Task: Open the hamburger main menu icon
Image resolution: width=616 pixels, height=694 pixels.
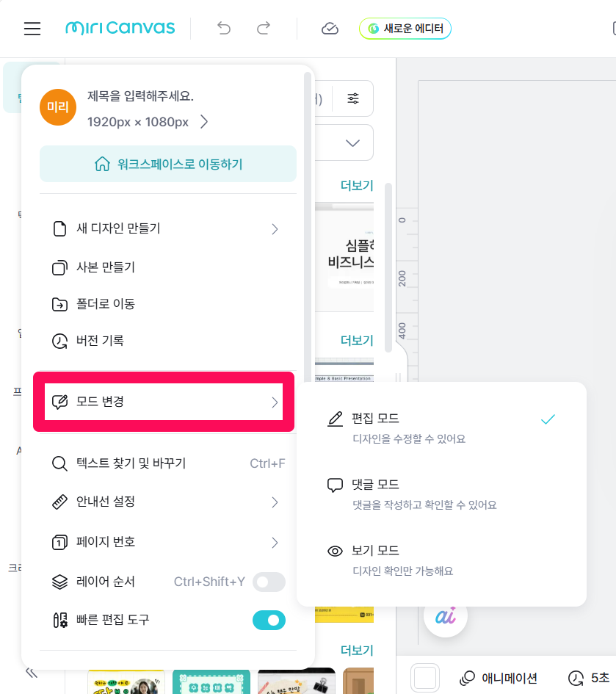Action: [32, 29]
